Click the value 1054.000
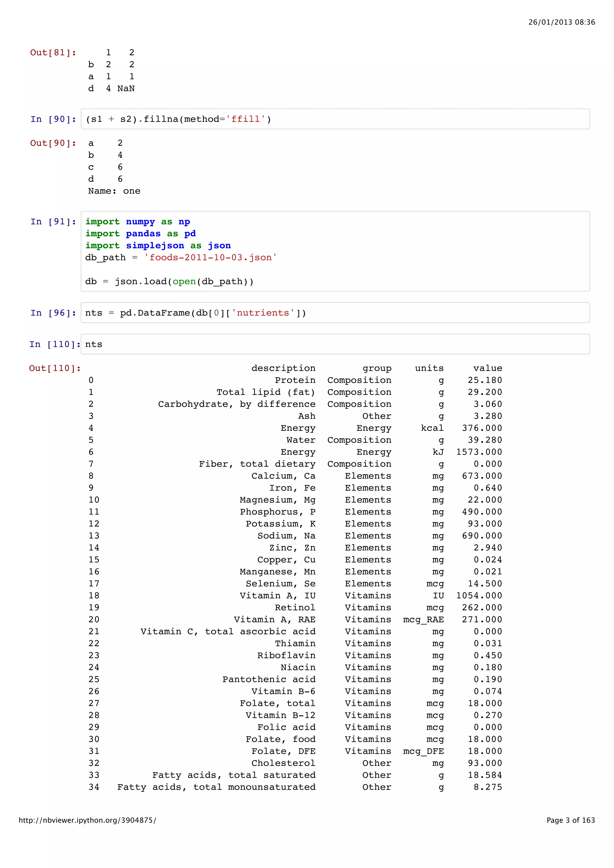 point(479,596)
